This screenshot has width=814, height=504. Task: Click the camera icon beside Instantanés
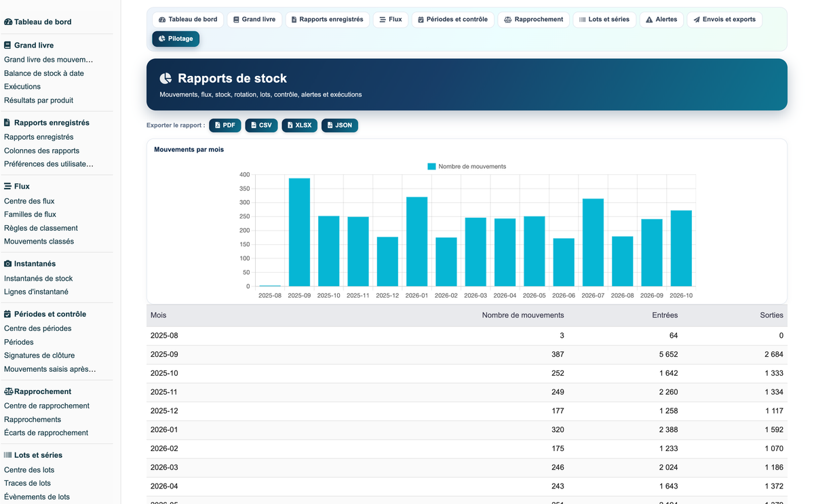[x=8, y=264]
